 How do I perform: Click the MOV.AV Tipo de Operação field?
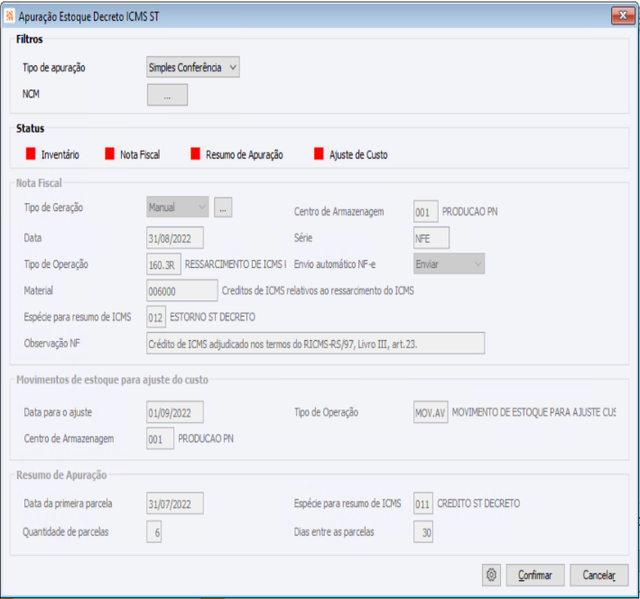431,413
